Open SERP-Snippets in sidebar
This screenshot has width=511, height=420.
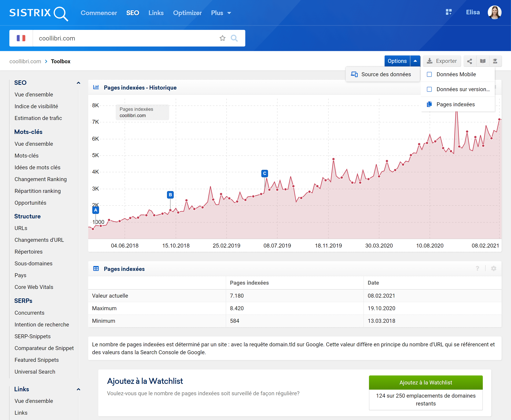coord(33,336)
